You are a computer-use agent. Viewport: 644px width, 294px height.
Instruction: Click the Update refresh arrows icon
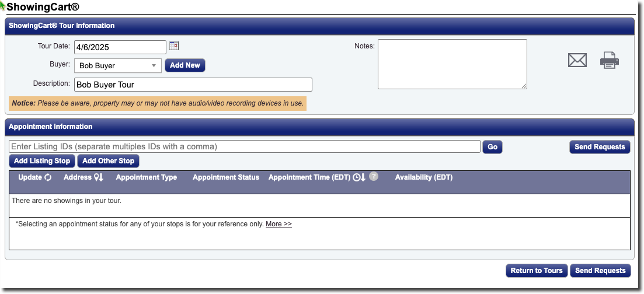(48, 177)
